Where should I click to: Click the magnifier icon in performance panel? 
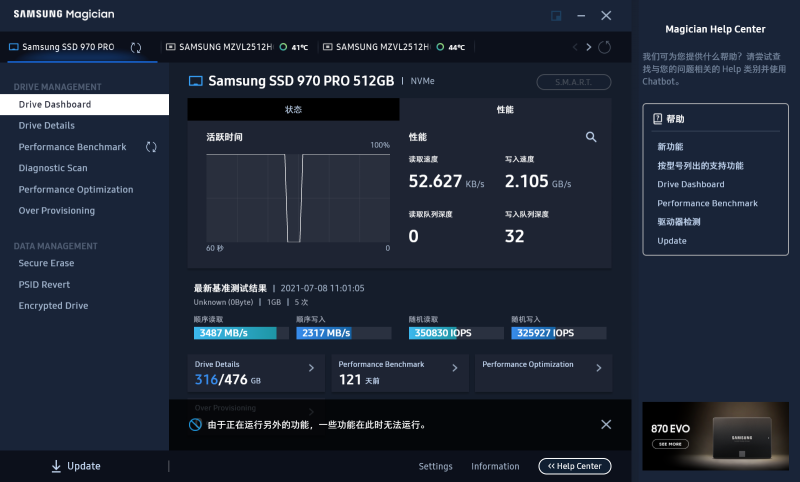tap(591, 137)
